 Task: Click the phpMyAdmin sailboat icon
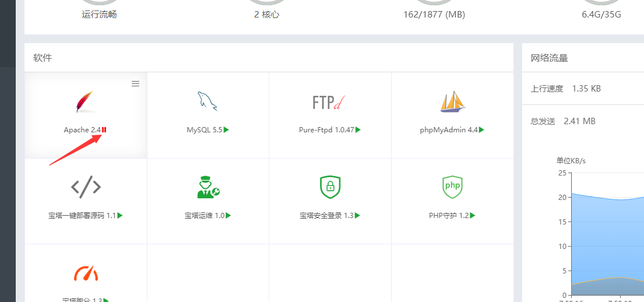453,101
